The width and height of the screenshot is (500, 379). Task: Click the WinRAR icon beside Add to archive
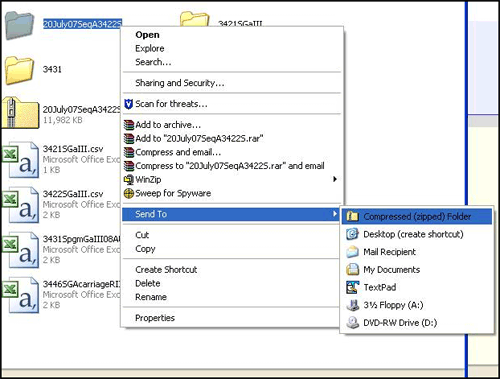(129, 125)
